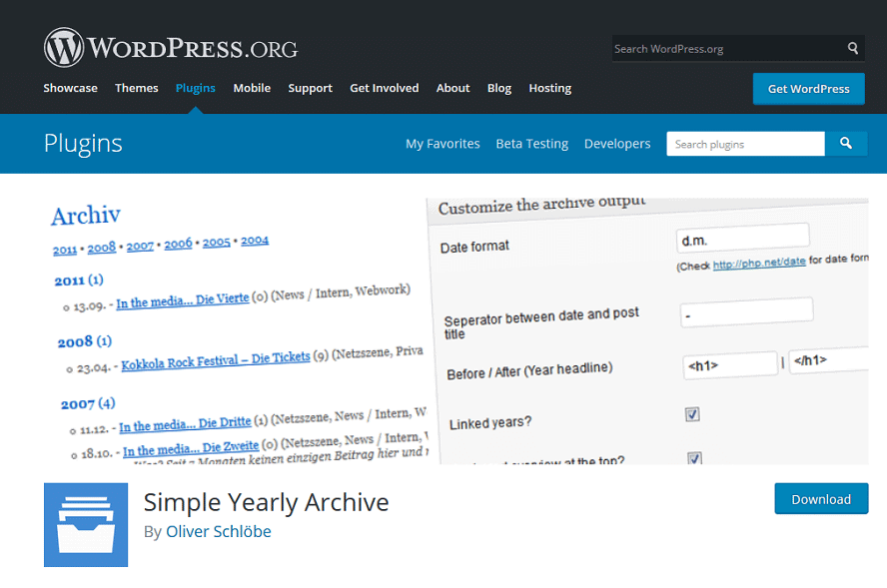This screenshot has height=588, width=887.
Task: Click the php.net/date link in screenshot
Action: tap(759, 263)
